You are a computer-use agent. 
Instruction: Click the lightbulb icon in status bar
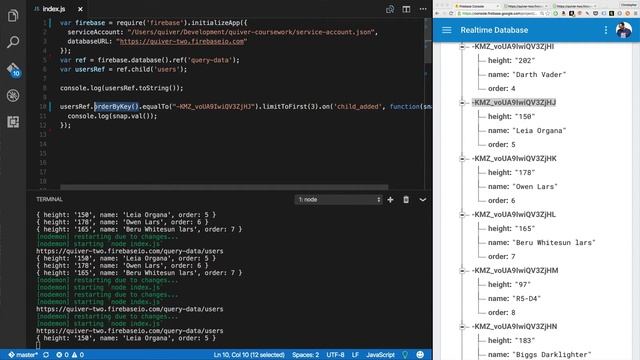[x=405, y=355]
